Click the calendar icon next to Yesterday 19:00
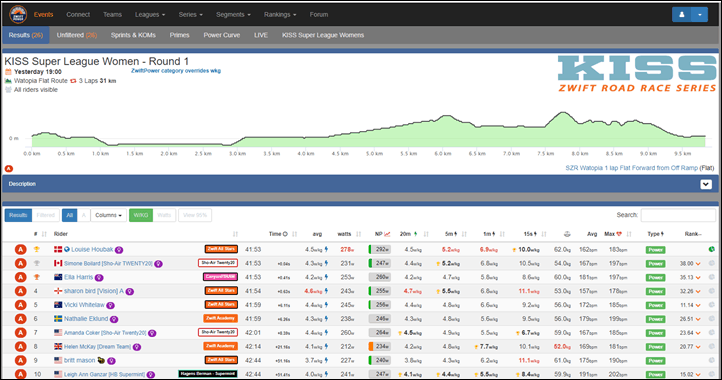 [x=8, y=72]
